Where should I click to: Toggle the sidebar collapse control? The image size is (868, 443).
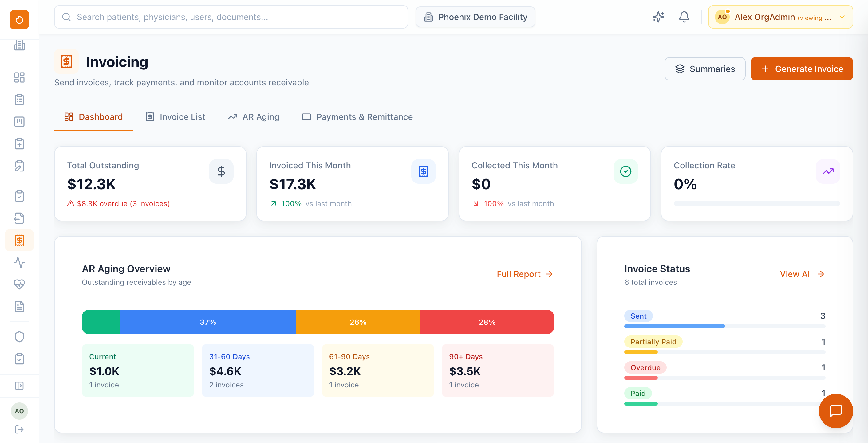(19, 386)
